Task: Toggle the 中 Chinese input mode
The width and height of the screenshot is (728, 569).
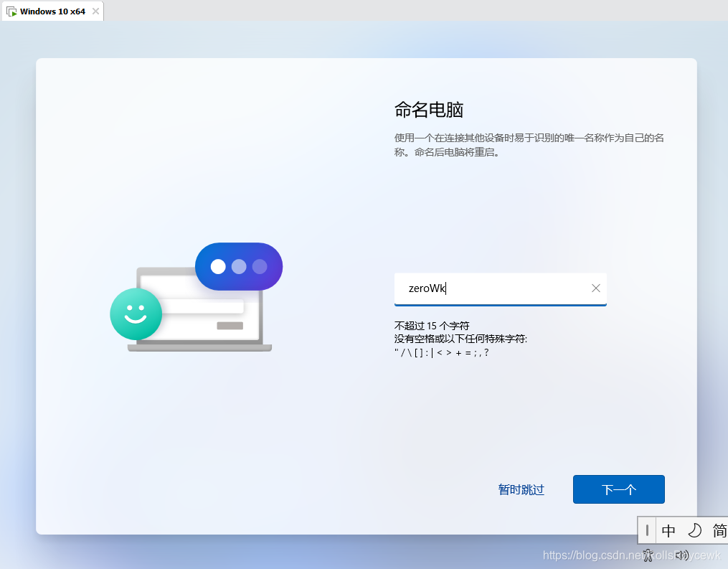Action: click(x=668, y=530)
